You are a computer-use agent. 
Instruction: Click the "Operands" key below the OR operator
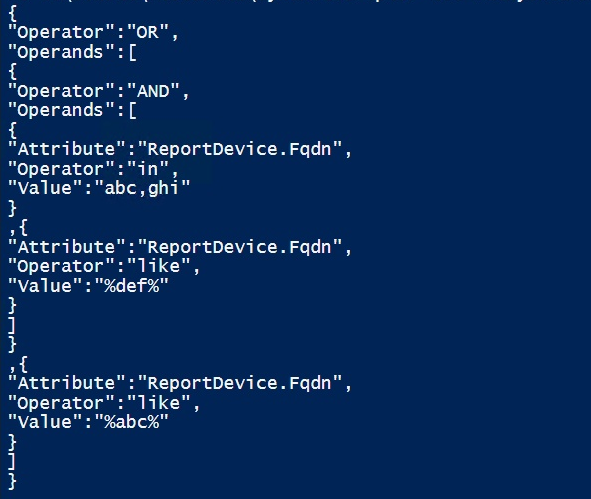[60, 52]
